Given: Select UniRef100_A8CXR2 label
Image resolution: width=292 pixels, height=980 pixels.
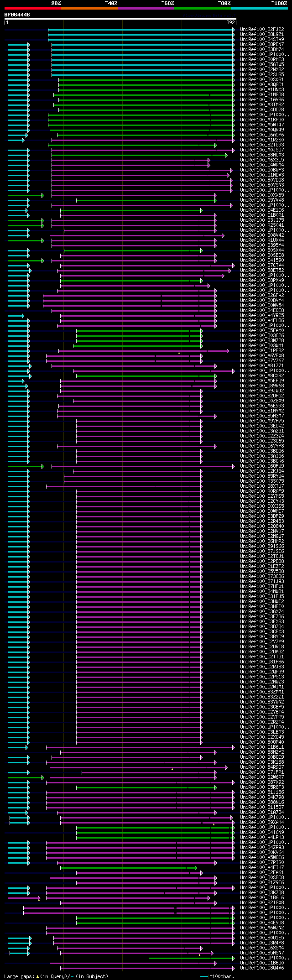Looking at the screenshot, I should 262,375.
